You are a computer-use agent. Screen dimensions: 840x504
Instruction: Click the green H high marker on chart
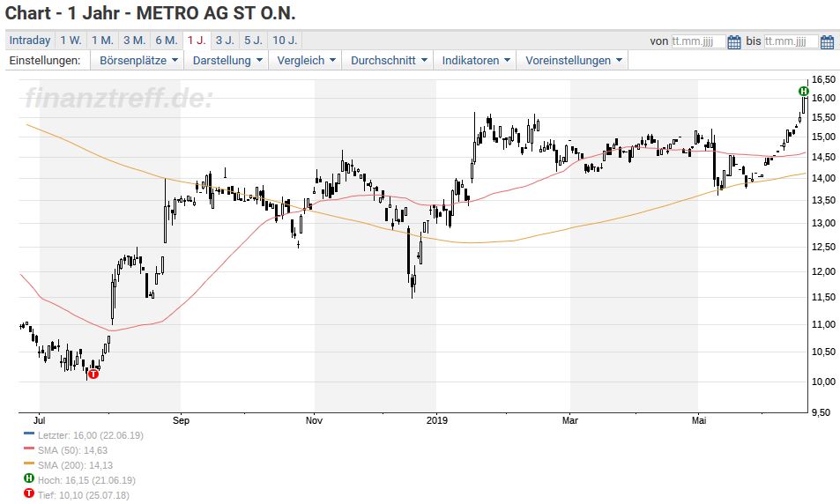coord(803,91)
